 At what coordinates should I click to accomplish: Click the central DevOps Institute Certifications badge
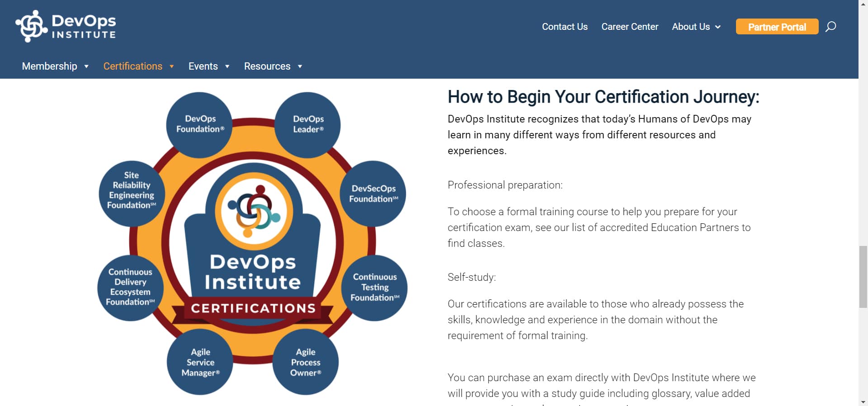(253, 244)
